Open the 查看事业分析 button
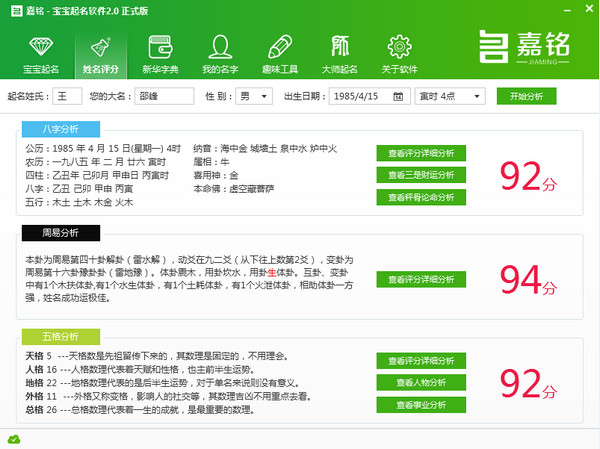The image size is (600, 449). 421,404
